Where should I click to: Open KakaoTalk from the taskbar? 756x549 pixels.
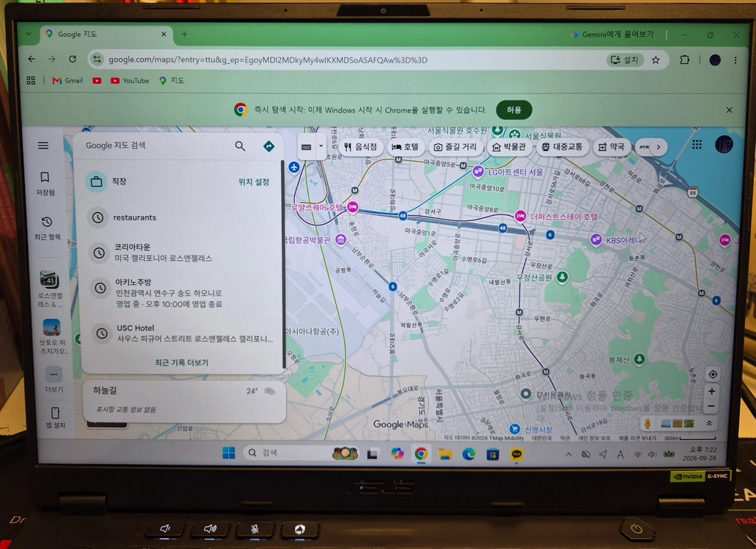[517, 454]
